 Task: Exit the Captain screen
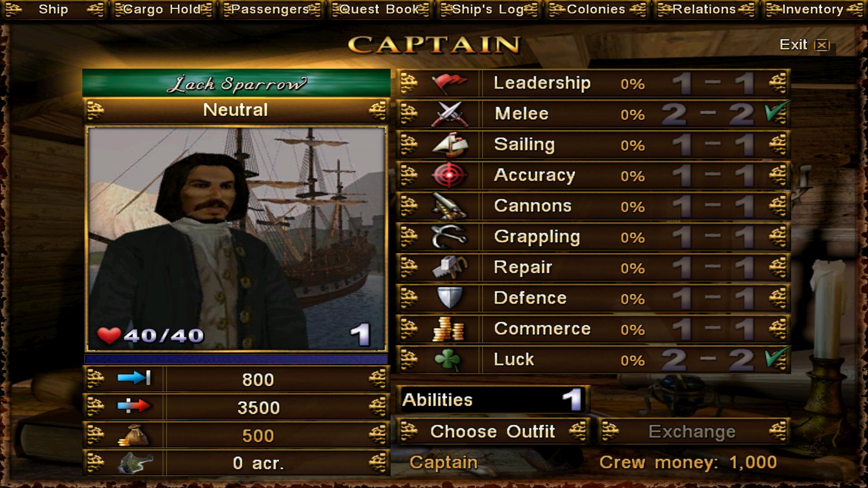805,45
